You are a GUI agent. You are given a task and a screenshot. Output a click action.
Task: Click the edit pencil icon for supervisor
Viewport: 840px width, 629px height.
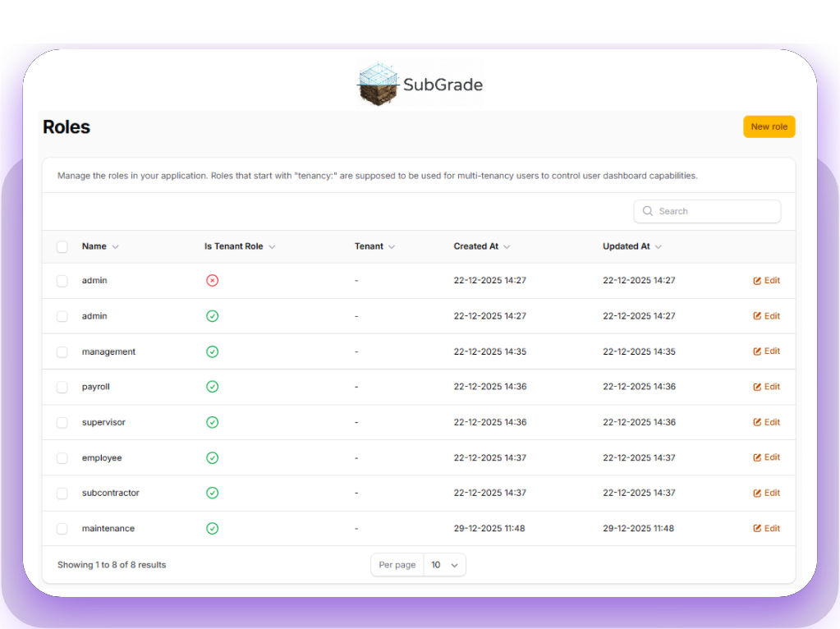pos(757,422)
